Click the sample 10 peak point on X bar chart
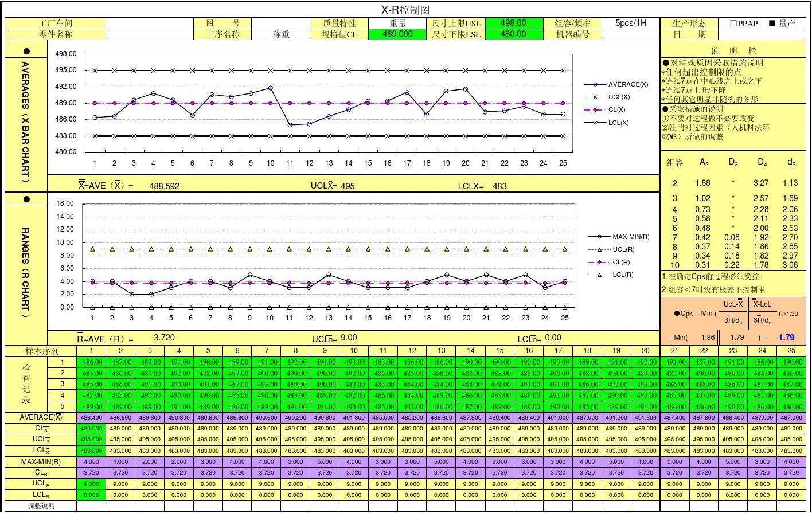The width and height of the screenshot is (812, 513). tap(270, 88)
